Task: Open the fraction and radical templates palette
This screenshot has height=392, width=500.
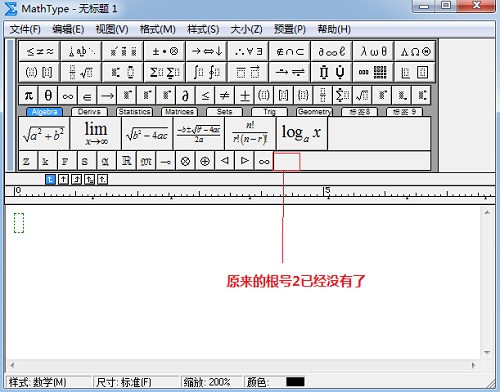Action: (81, 72)
